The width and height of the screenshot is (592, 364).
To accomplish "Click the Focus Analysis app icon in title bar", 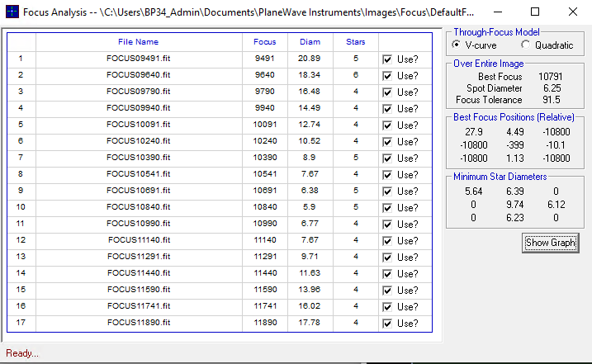I will 11,12.
